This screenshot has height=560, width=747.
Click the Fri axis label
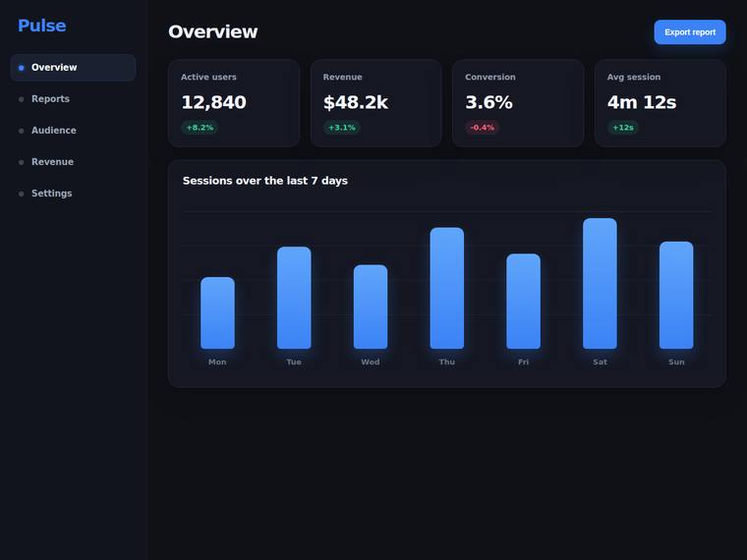(524, 362)
